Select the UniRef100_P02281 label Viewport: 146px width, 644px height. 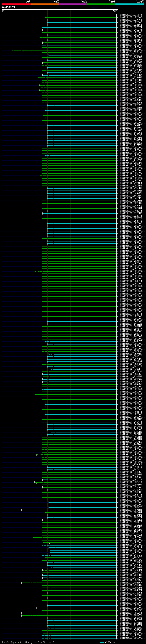pyautogui.click(x=131, y=80)
